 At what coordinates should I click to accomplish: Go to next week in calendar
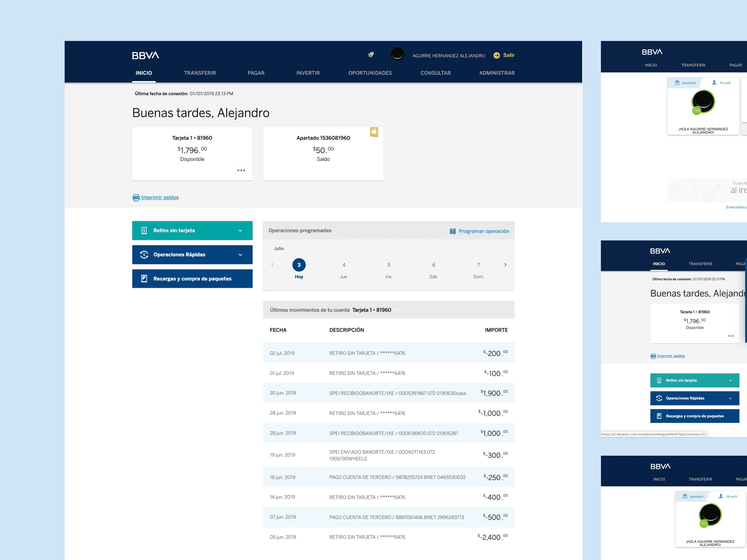[x=505, y=265]
